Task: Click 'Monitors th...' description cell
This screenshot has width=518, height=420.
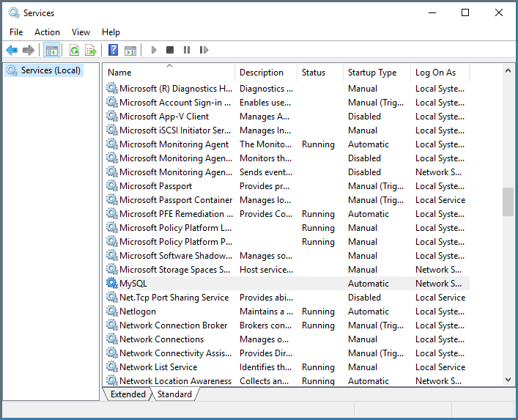Action: pos(266,158)
